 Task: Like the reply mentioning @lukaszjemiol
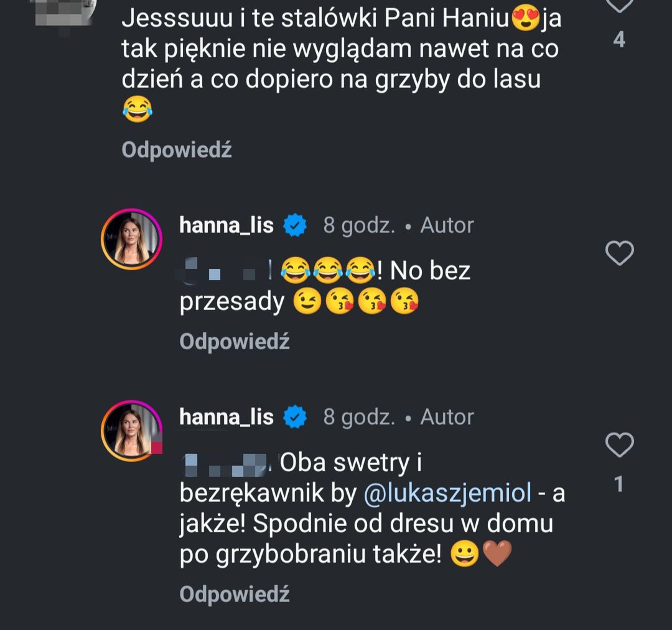pyautogui.click(x=619, y=445)
